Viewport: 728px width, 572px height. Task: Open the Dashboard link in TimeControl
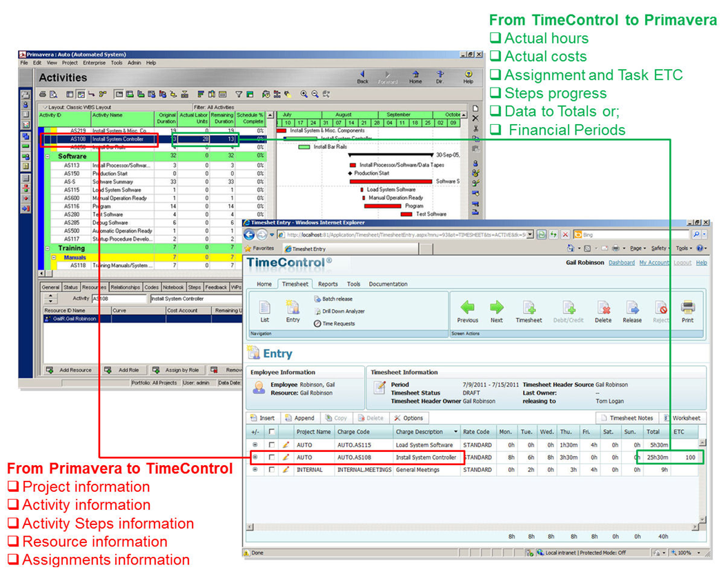click(622, 263)
